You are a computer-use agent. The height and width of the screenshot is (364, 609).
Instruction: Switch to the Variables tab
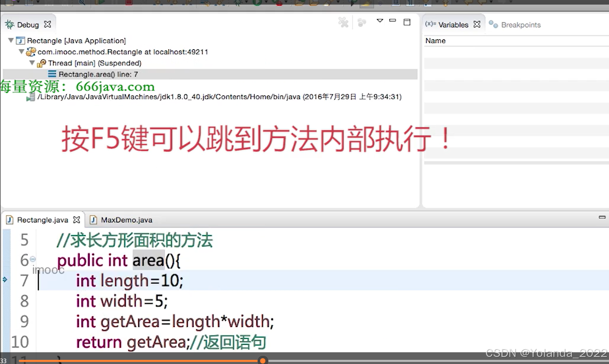click(453, 25)
